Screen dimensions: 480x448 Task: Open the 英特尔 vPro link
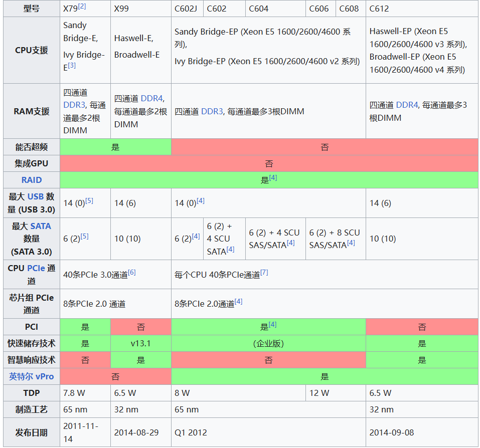32,376
